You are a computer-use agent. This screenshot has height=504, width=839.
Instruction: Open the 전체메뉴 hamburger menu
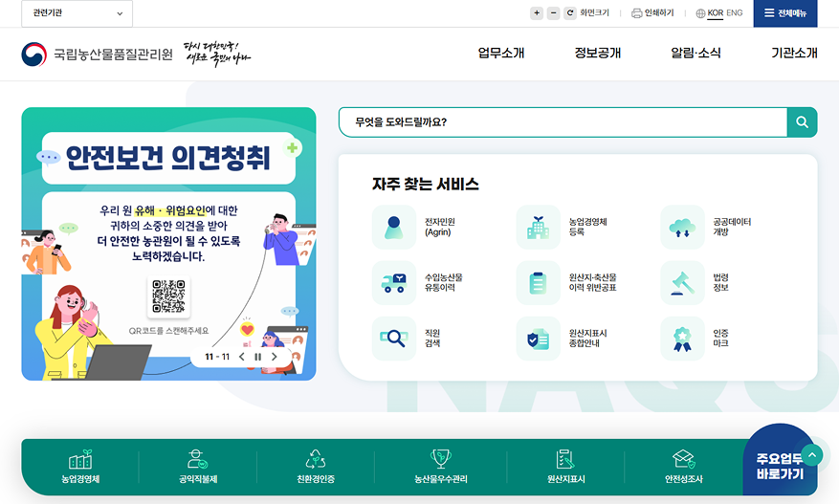point(785,13)
